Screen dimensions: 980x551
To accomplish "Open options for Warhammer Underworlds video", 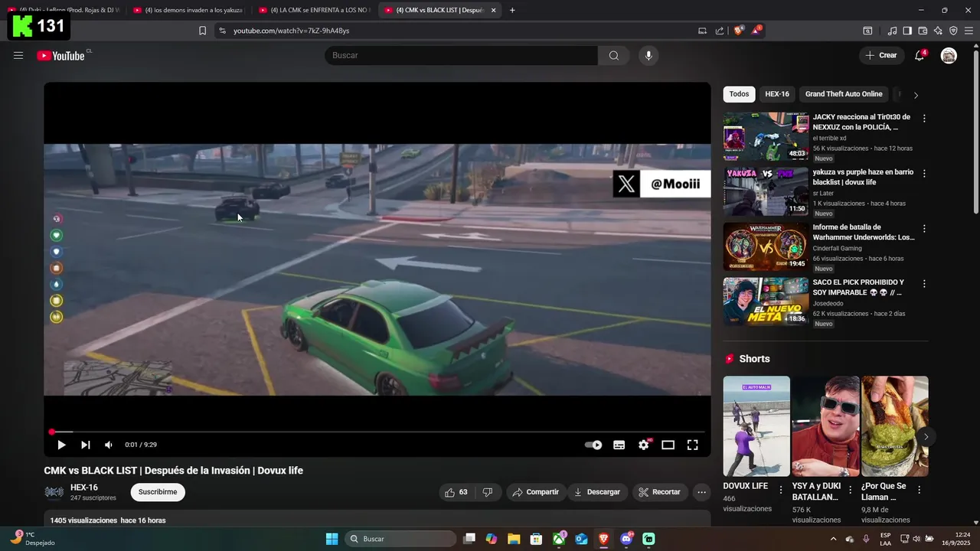I will click(924, 229).
